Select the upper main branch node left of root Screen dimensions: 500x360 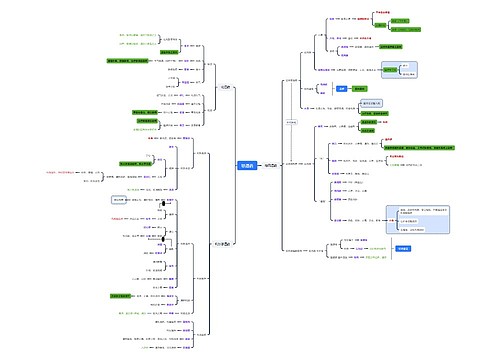(x=225, y=87)
